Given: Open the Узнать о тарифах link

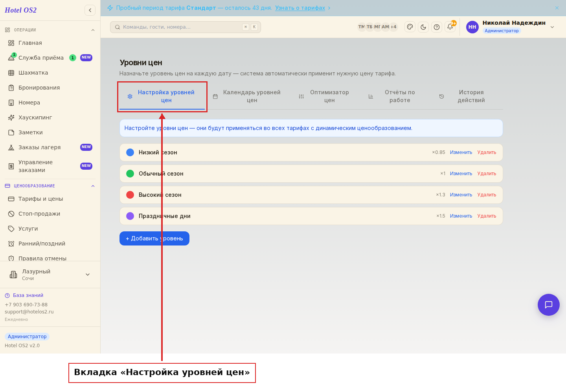Looking at the screenshot, I should pos(300,8).
